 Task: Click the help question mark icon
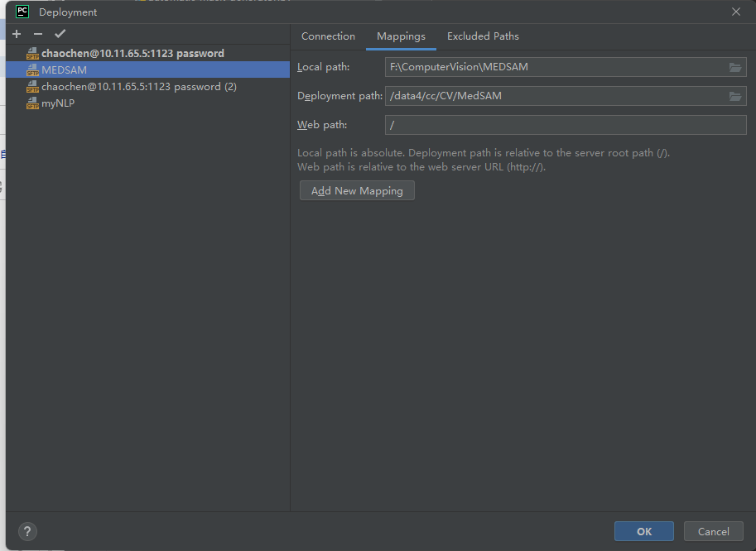point(27,531)
